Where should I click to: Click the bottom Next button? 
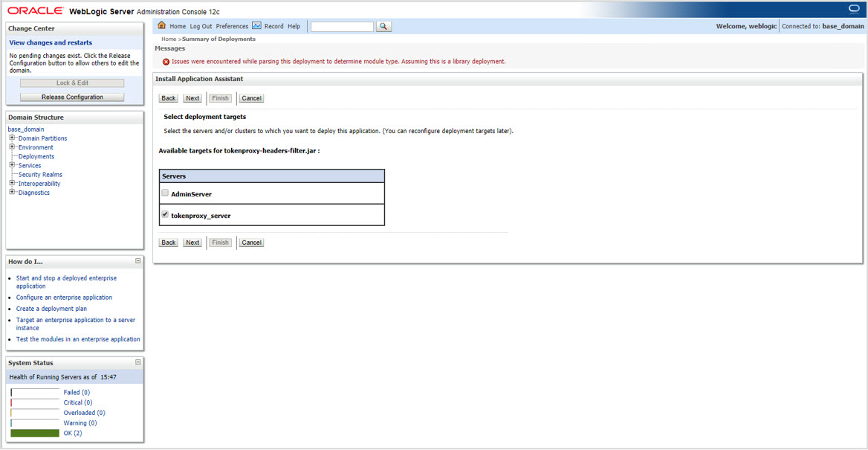[x=192, y=242]
